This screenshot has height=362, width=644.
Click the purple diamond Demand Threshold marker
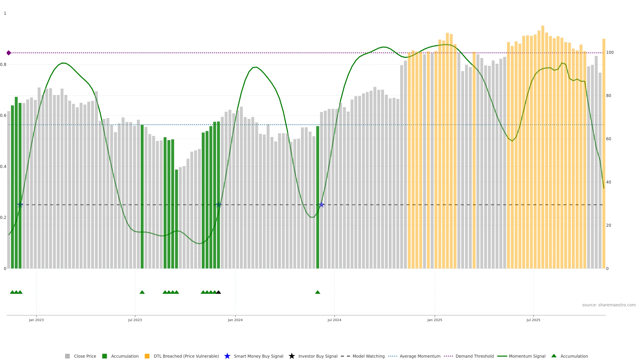pyautogui.click(x=9, y=53)
